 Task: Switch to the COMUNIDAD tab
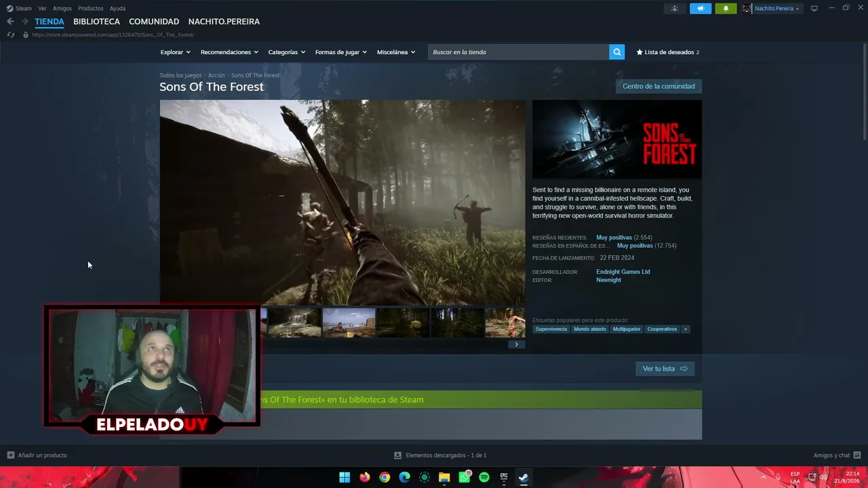[154, 22]
